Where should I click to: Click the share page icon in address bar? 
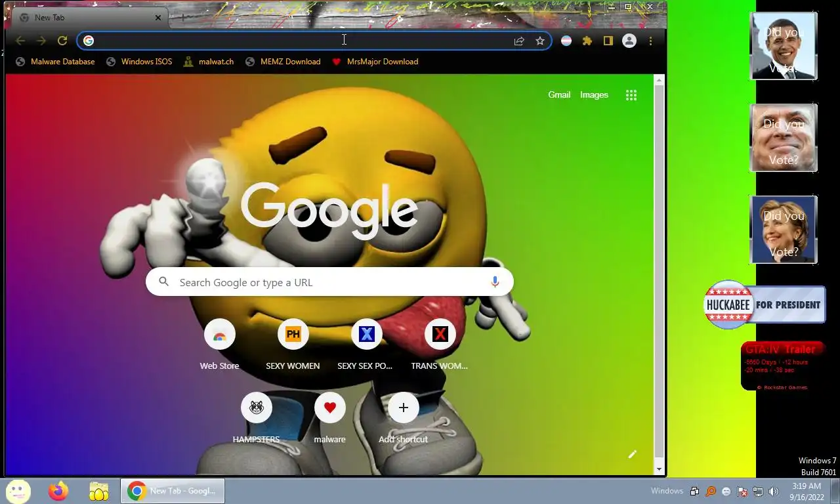point(519,41)
